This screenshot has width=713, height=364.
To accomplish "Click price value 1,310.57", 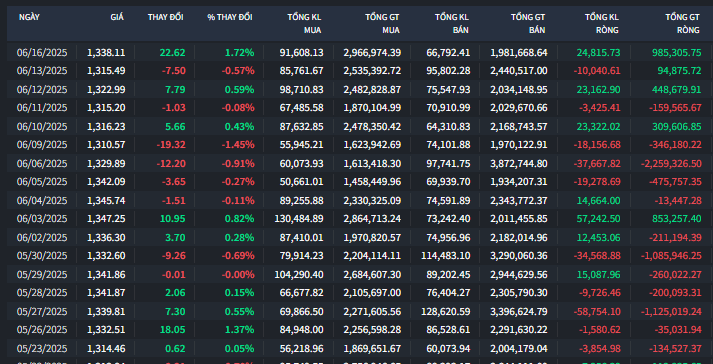I will pyautogui.click(x=106, y=145).
